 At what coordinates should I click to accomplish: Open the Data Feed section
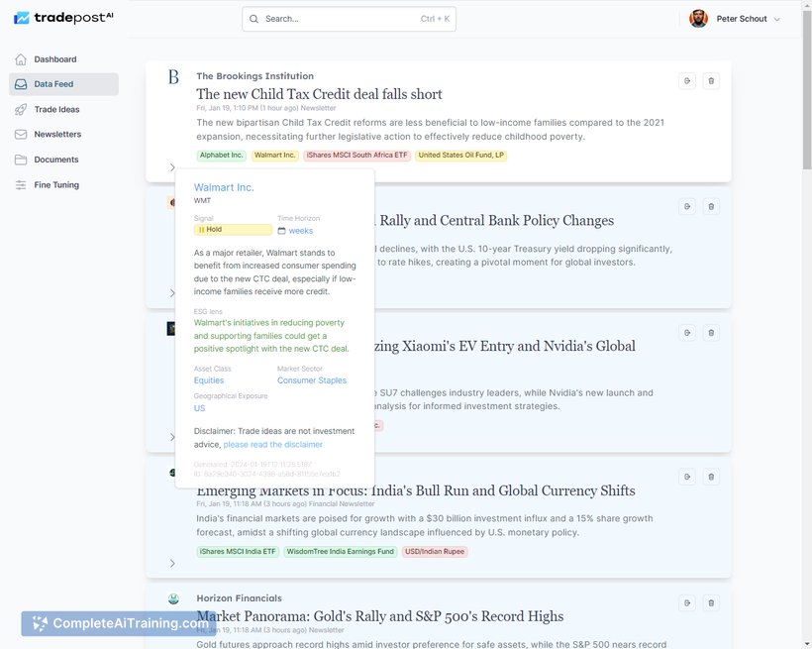click(63, 84)
